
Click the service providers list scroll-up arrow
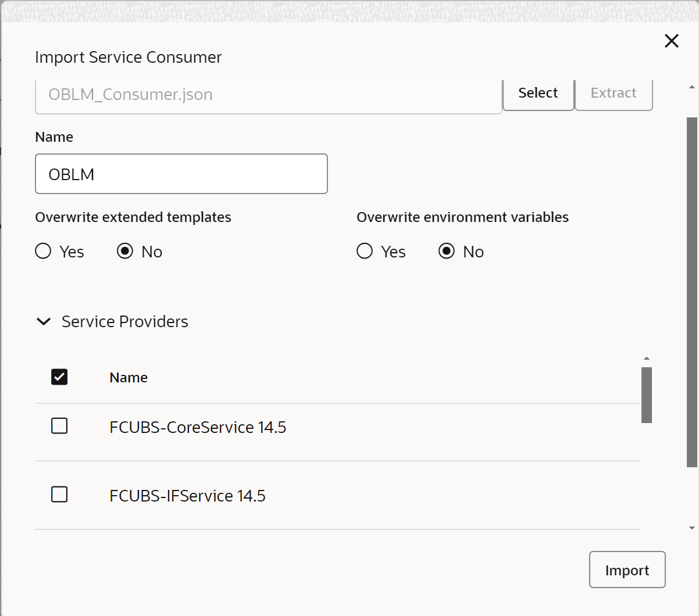(647, 359)
